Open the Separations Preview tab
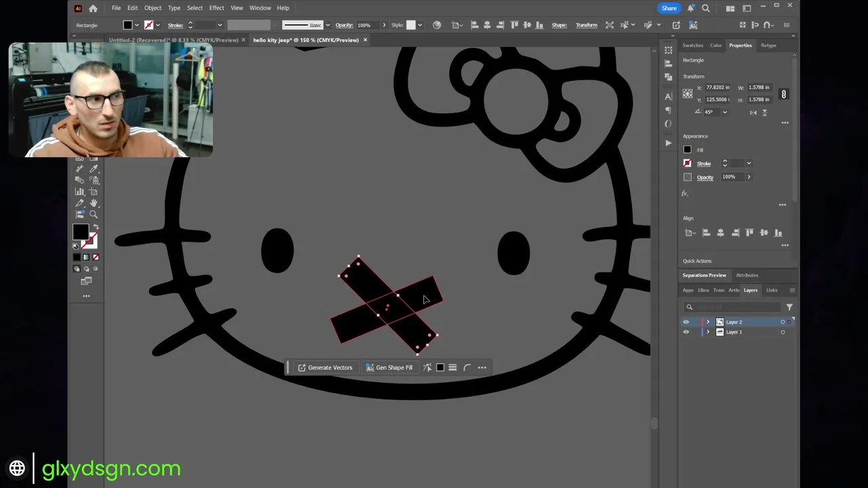 pyautogui.click(x=704, y=275)
